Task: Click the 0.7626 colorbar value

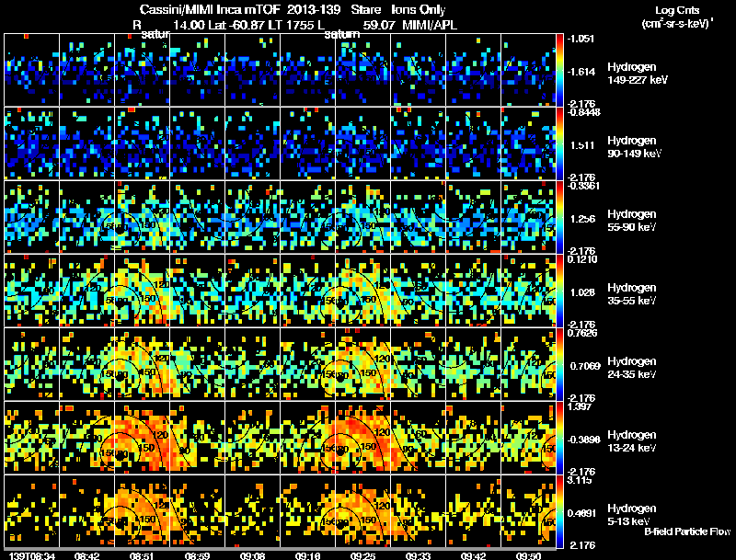Action: [582, 333]
